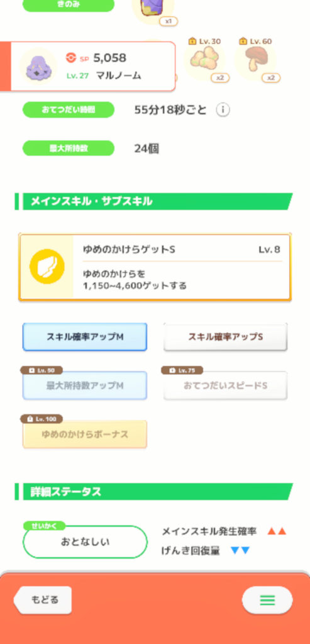Tap the 詳細ステータス section header

click(x=154, y=492)
